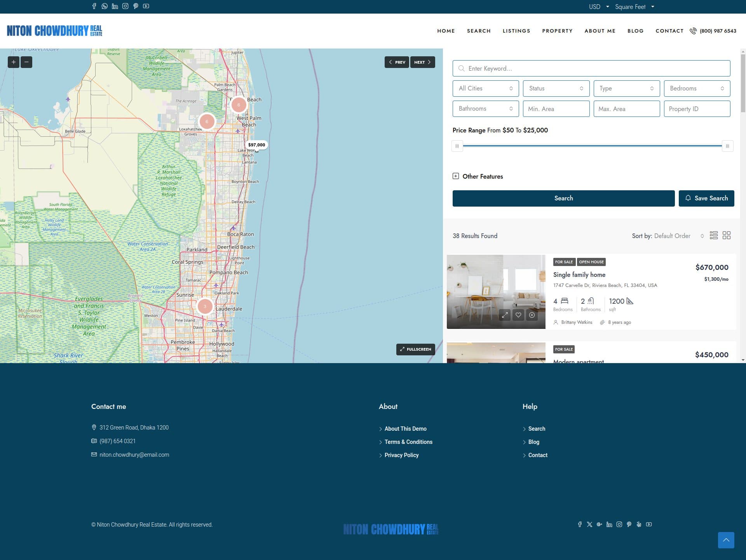Toggle the heart favorite icon on Single family home
Image resolution: width=746 pixels, height=560 pixels.
tap(518, 315)
